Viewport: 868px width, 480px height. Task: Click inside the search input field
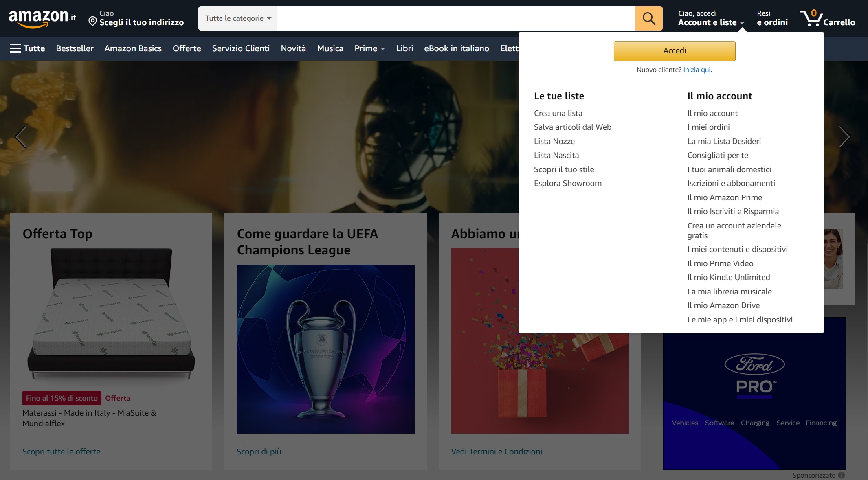[x=448, y=18]
